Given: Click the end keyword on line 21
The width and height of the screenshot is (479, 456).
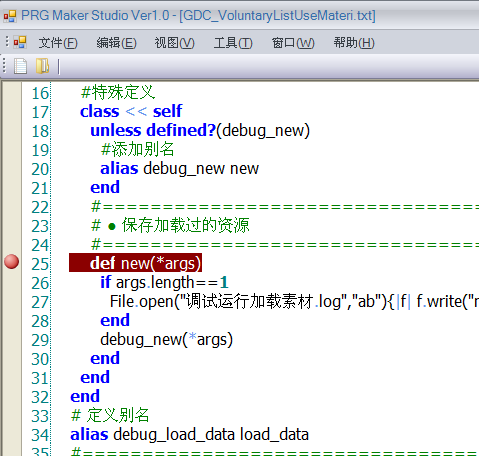Looking at the screenshot, I should pyautogui.click(x=105, y=187).
